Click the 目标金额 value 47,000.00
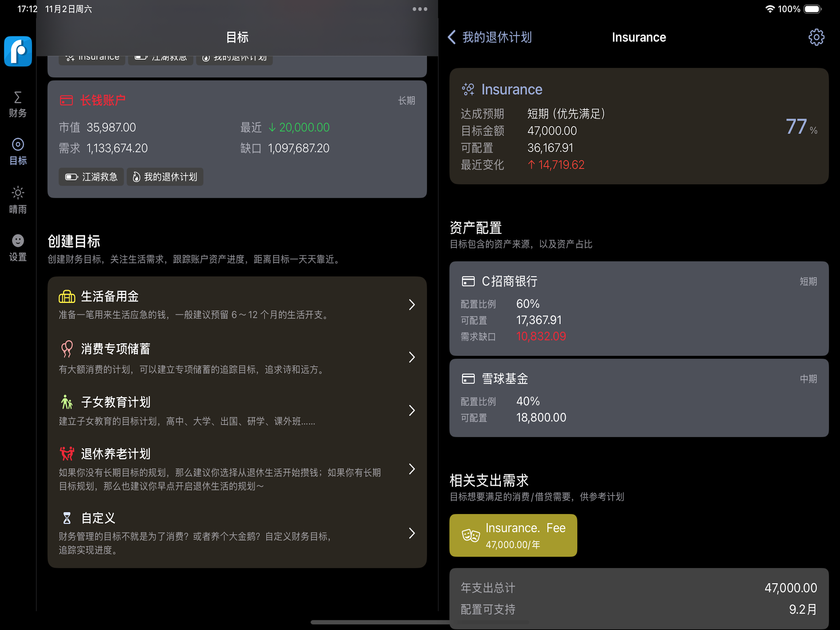840x630 pixels. click(552, 131)
